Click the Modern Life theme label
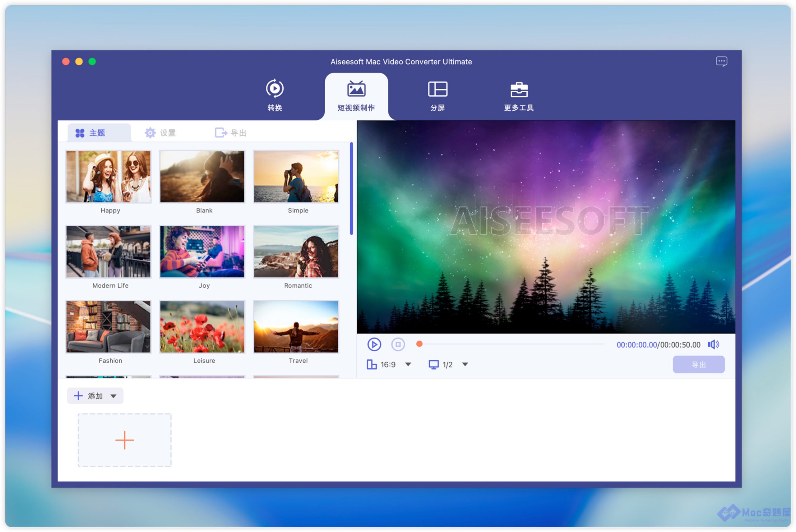Viewport: 796px width, 532px height. pyautogui.click(x=110, y=286)
